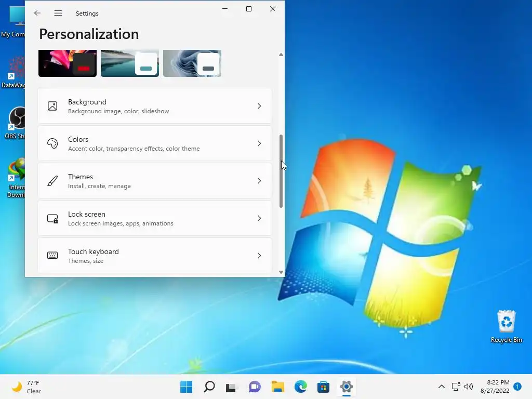Click the Lock screen monitor icon
Viewport: 532px width, 399px height.
[52, 219]
